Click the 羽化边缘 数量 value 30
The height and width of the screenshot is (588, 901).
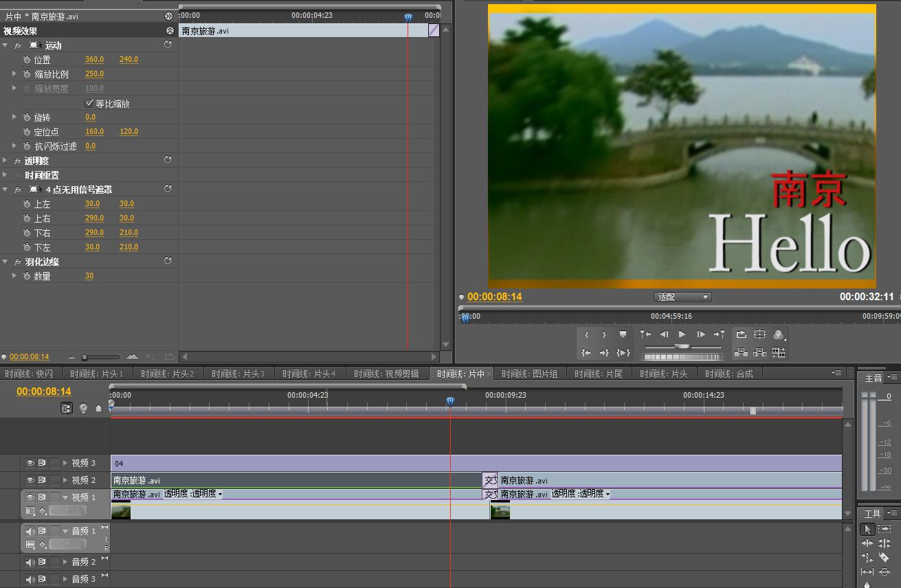point(89,276)
